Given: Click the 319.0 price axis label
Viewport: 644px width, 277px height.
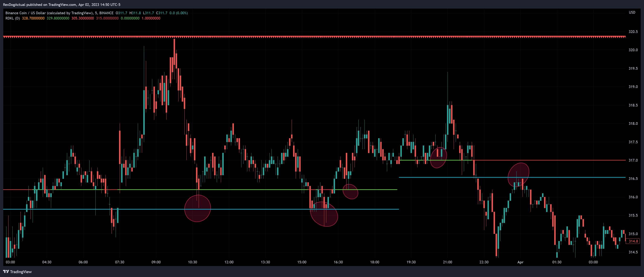Looking at the screenshot, I should tap(633, 87).
